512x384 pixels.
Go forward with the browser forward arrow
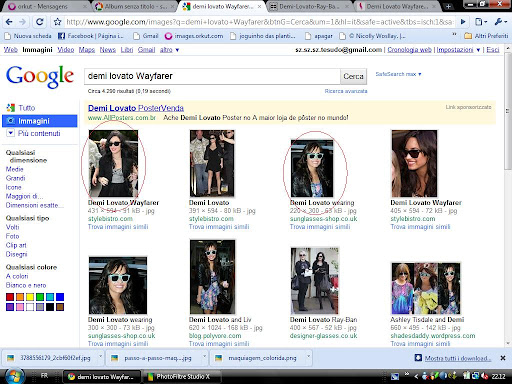pos(23,22)
